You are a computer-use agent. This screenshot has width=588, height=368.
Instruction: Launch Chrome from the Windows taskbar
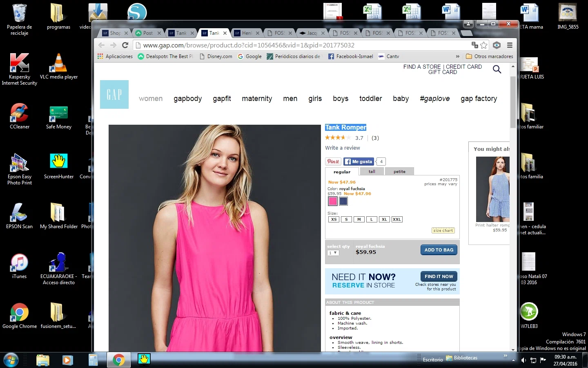[x=118, y=360]
